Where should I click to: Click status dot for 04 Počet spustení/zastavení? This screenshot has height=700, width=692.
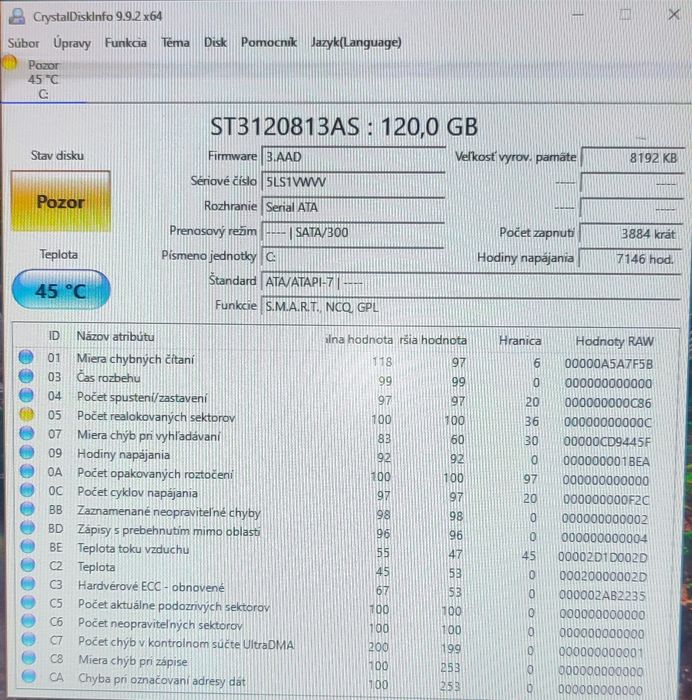click(x=26, y=395)
